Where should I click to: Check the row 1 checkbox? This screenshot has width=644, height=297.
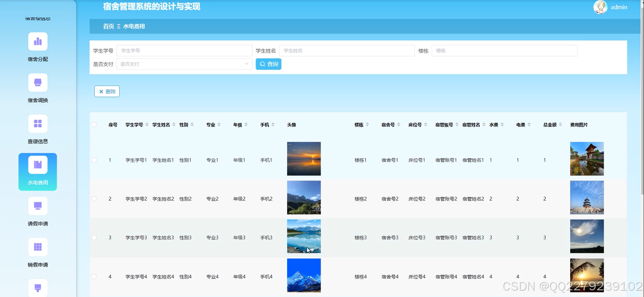[94, 160]
